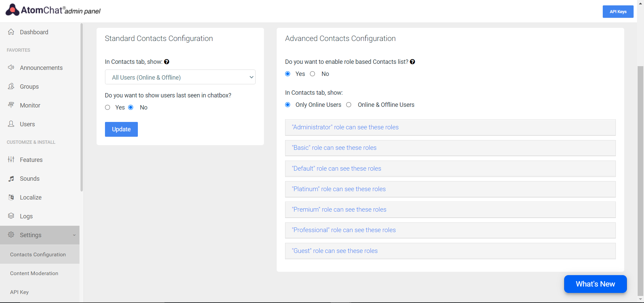Click the Monitor icon in sidebar
Screen dimensions: 644x303
click(x=11, y=105)
